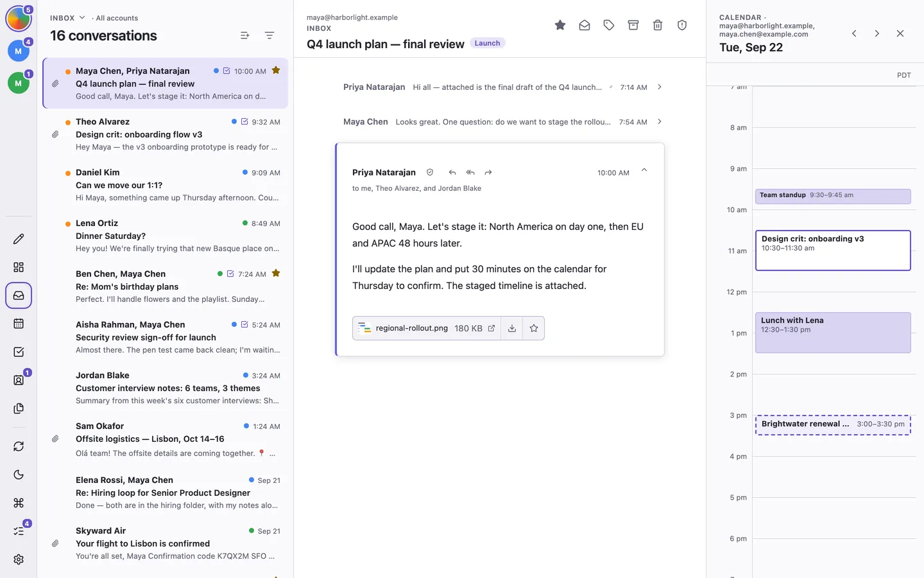This screenshot has width=924, height=578.
Task: Select the inbox icon in left sidebar
Action: point(19,295)
